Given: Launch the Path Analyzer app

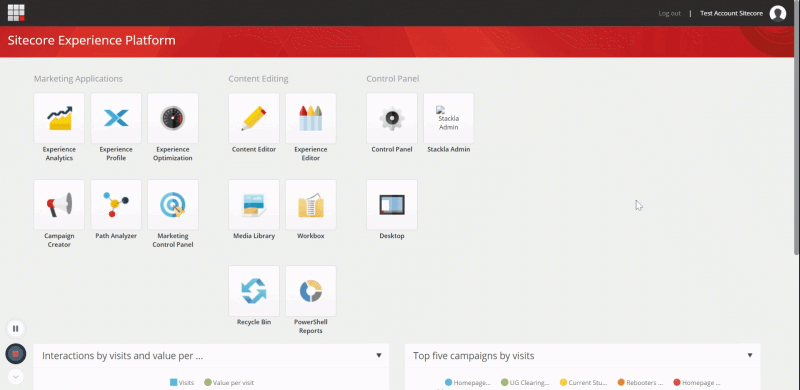Looking at the screenshot, I should click(116, 205).
